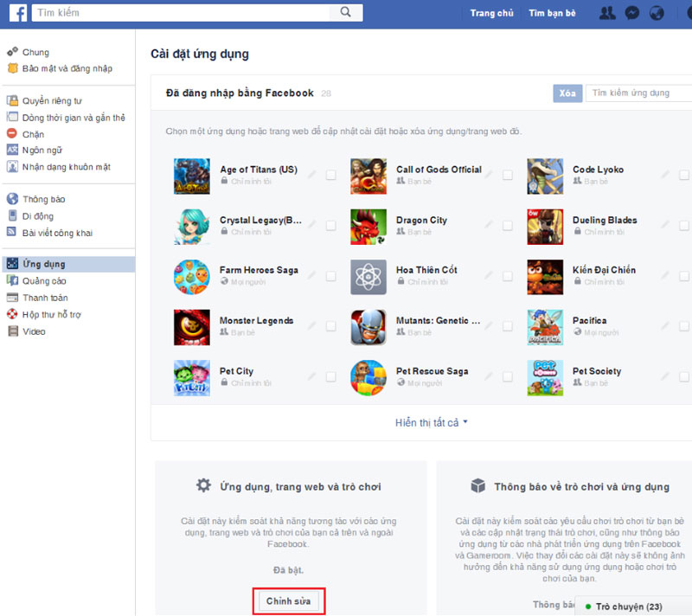Open Chung settings in sidebar

(35, 52)
